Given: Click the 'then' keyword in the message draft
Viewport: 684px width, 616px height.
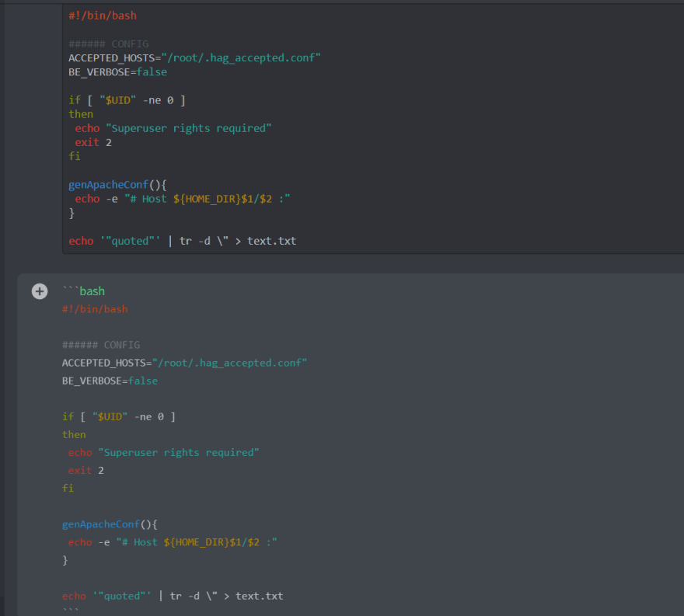Looking at the screenshot, I should point(74,435).
